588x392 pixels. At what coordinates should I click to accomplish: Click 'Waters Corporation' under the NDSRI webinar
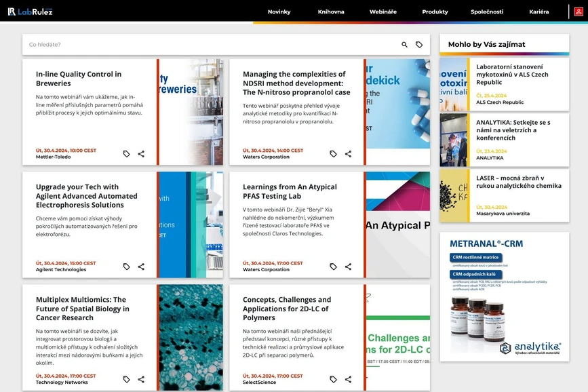coord(266,157)
